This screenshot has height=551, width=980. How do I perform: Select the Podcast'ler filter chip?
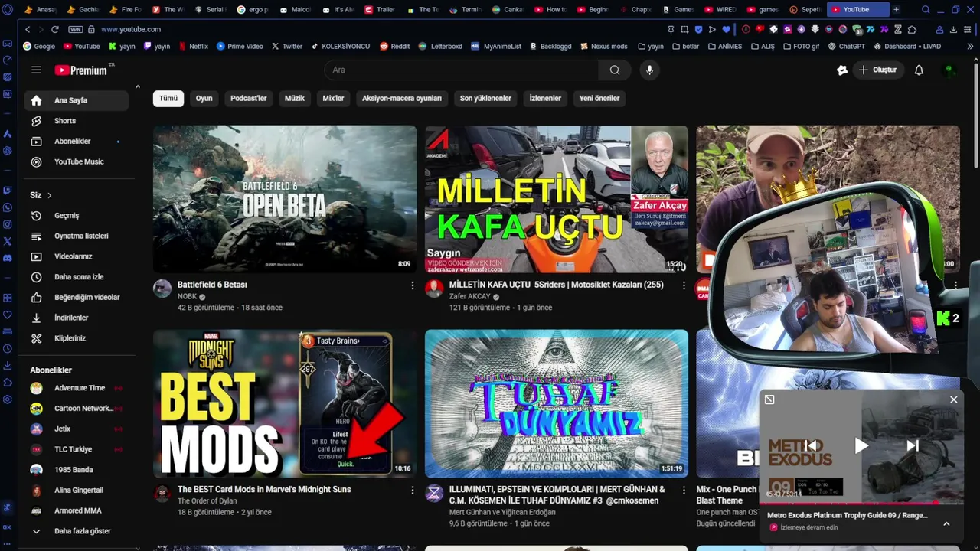(x=249, y=99)
